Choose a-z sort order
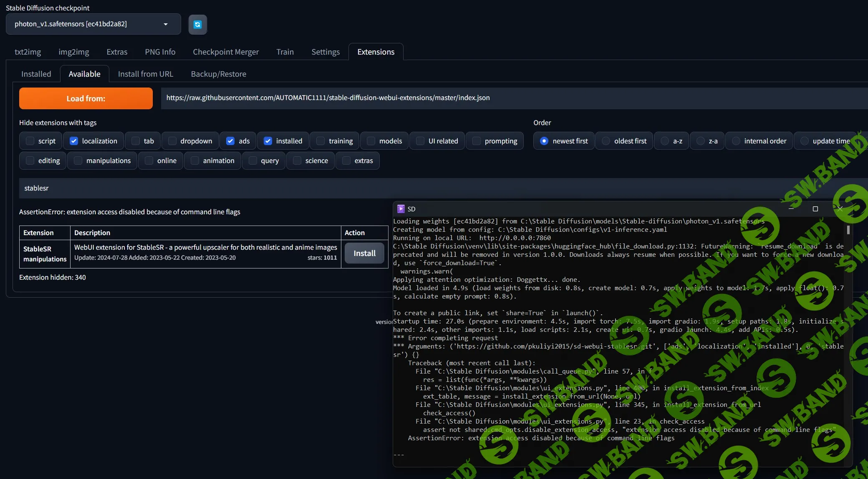The height and width of the screenshot is (479, 868). (x=665, y=141)
